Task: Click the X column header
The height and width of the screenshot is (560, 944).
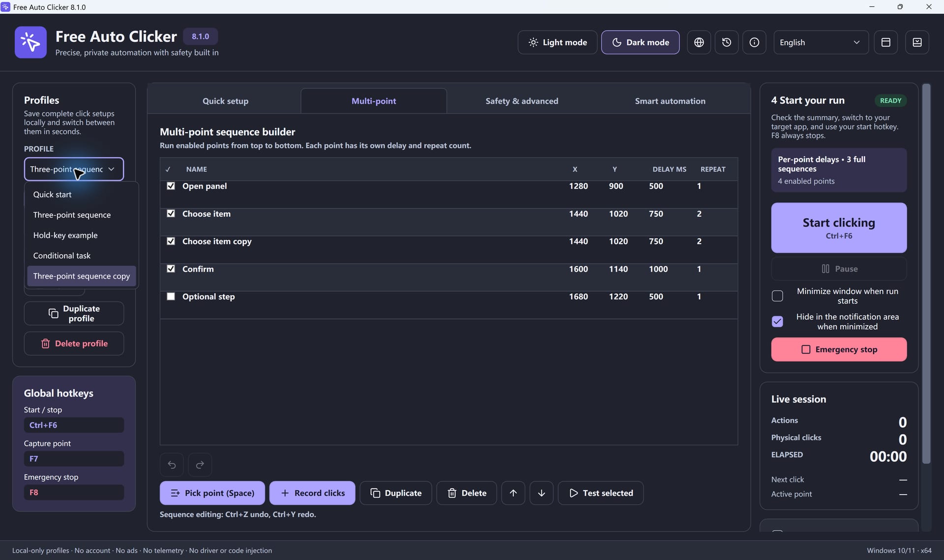Action: coord(575,169)
